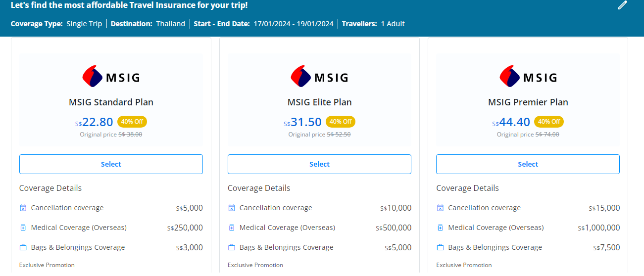Click MSIG logo on Premier Plan card
The image size is (644, 276).
528,77
